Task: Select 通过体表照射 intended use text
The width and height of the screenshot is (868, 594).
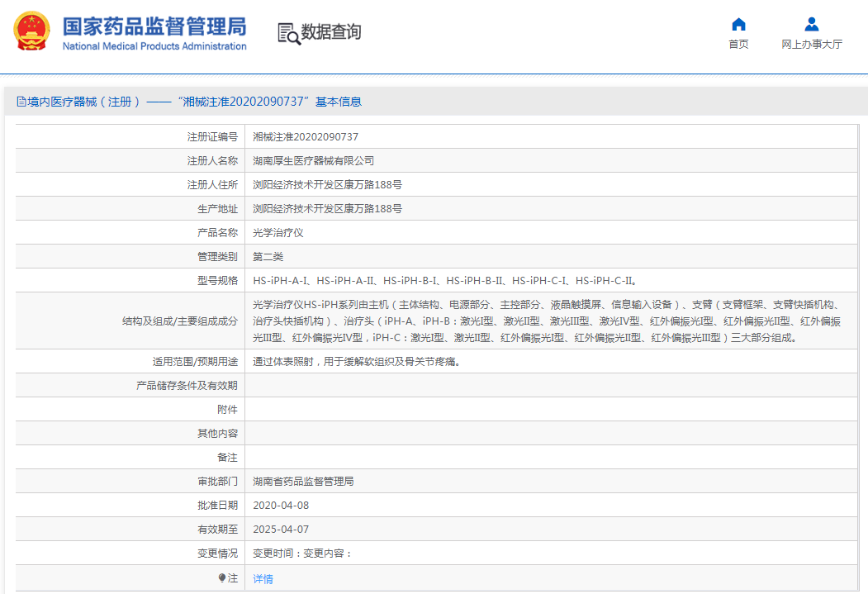Action: [357, 362]
